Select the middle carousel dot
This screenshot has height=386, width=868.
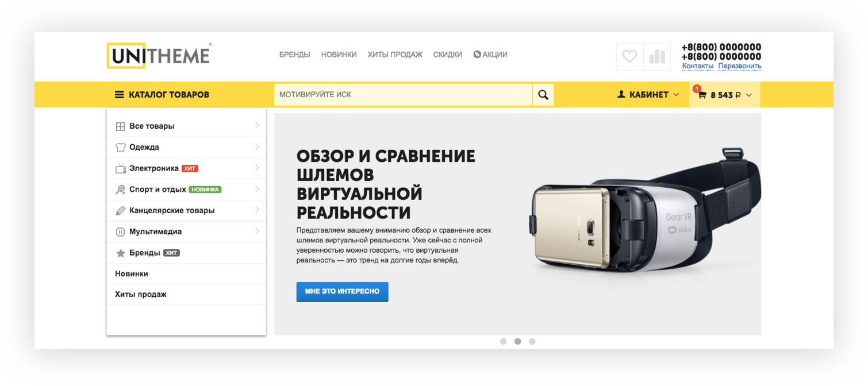point(517,341)
